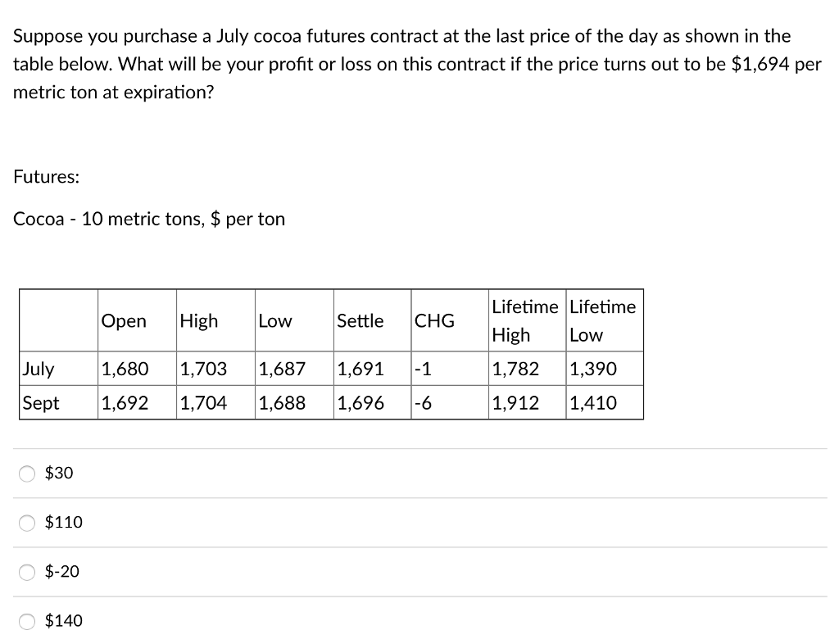
Task: Click the Cocoa contract description text
Action: [x=148, y=219]
